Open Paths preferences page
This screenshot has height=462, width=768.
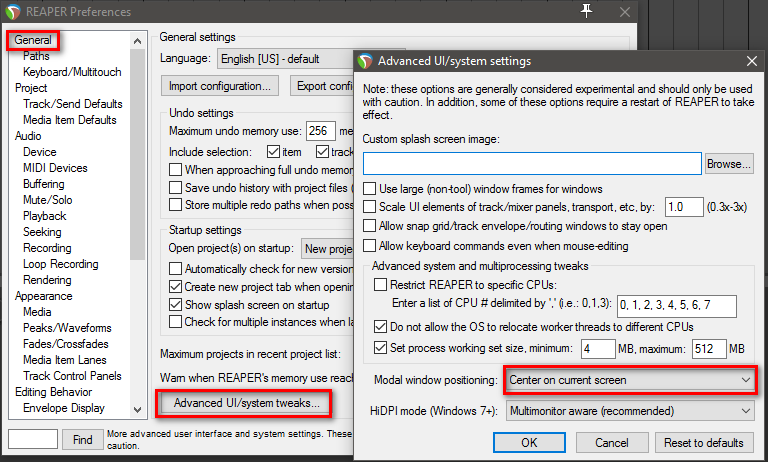(36, 56)
